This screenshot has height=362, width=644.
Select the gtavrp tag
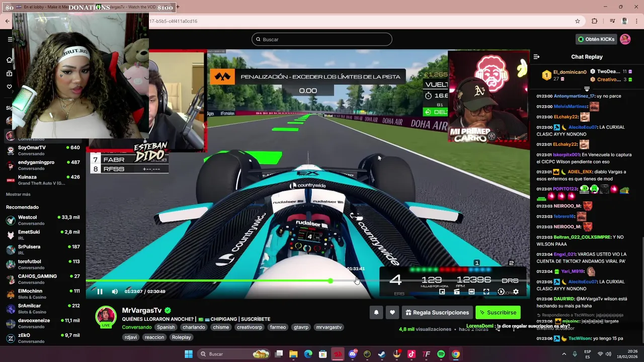click(301, 327)
